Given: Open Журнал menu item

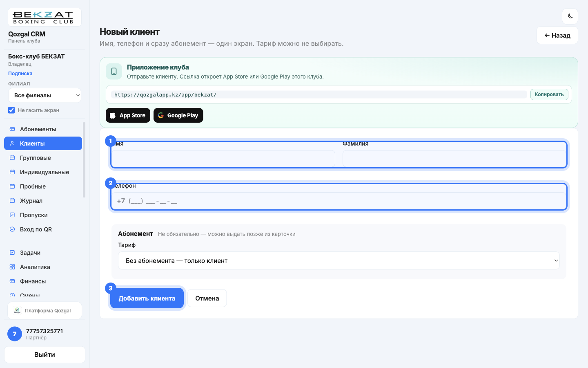Looking at the screenshot, I should 43,201.
